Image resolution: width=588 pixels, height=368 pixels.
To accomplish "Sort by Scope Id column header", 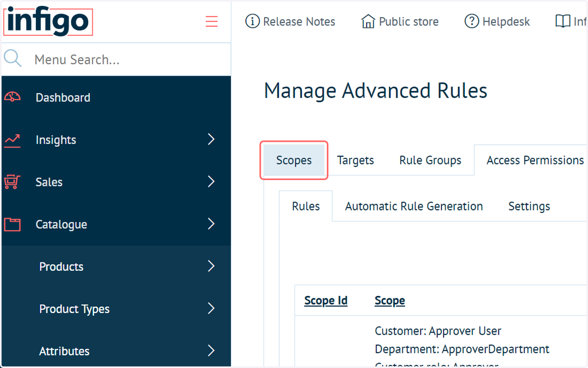I will [x=326, y=300].
